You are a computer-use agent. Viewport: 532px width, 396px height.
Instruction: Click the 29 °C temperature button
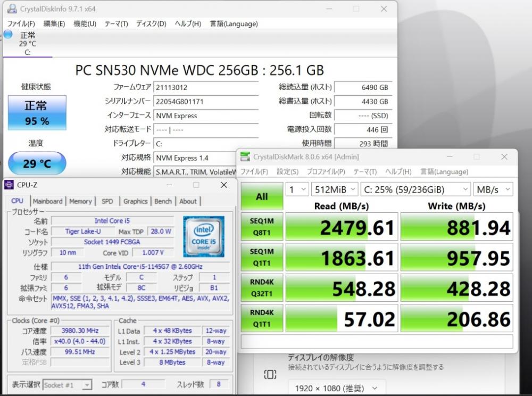coord(37,163)
